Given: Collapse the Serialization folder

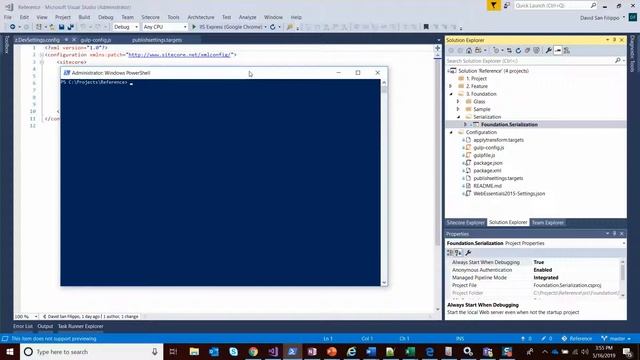Looking at the screenshot, I should pos(458,117).
